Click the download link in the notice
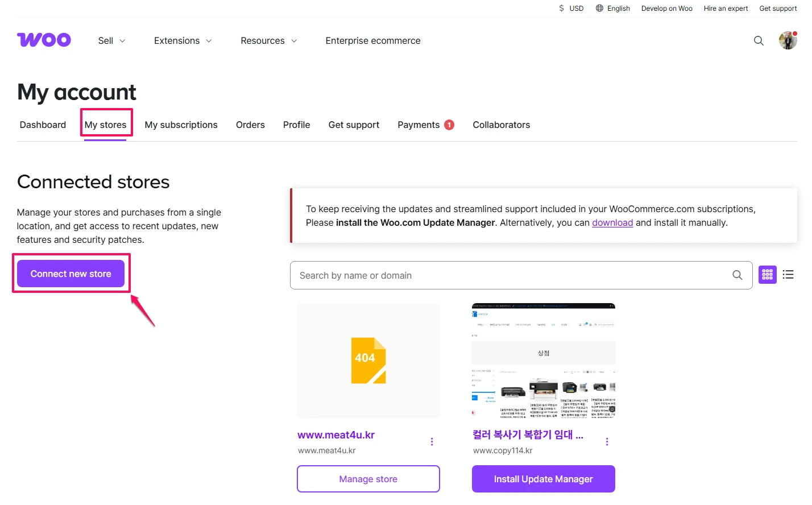This screenshot has height=505, width=812. coord(612,222)
